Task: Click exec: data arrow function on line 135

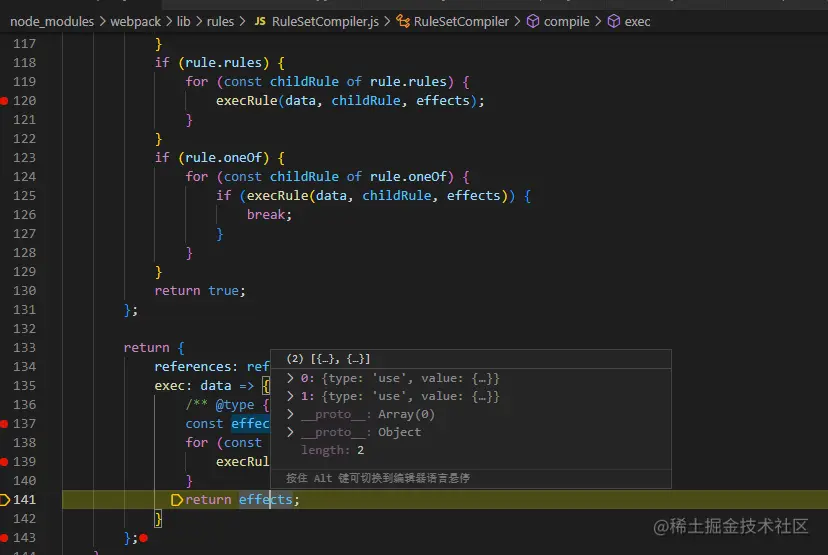Action: click(204, 386)
